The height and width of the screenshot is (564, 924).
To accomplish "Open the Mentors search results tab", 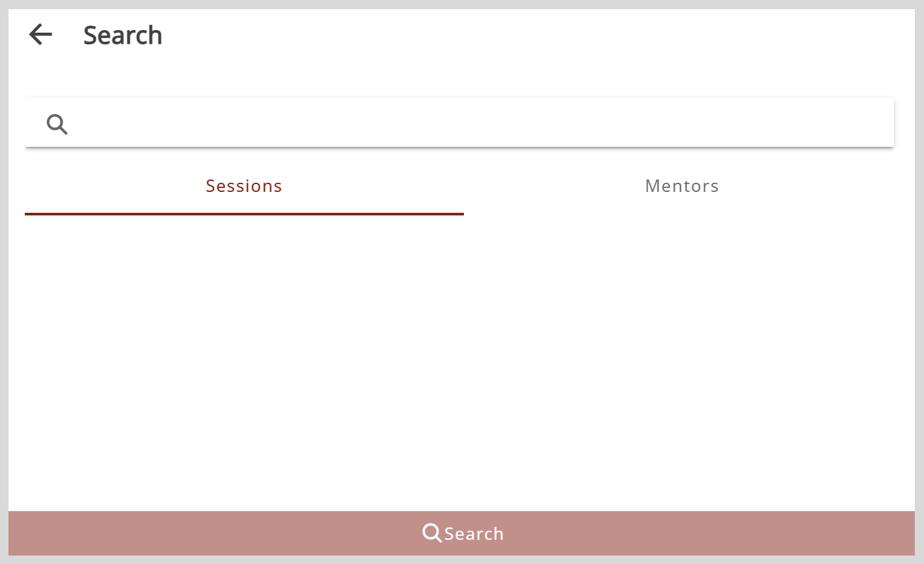I will coord(681,186).
